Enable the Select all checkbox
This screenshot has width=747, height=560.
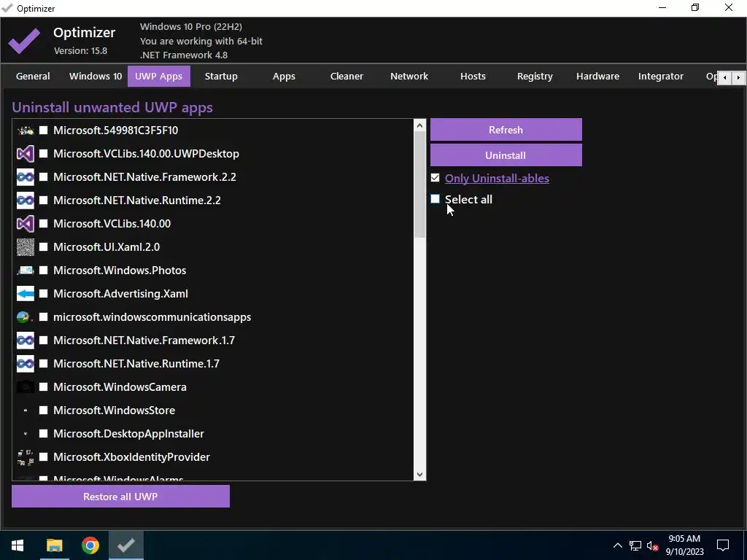pos(435,199)
